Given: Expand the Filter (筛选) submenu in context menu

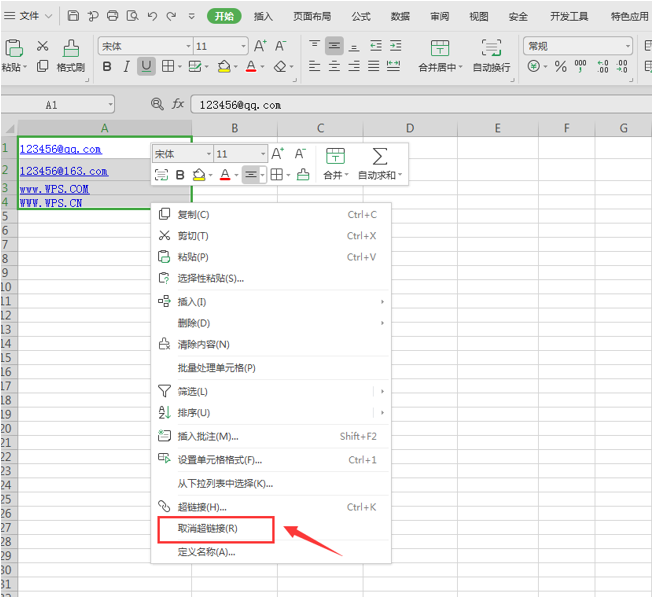Looking at the screenshot, I should coord(382,392).
